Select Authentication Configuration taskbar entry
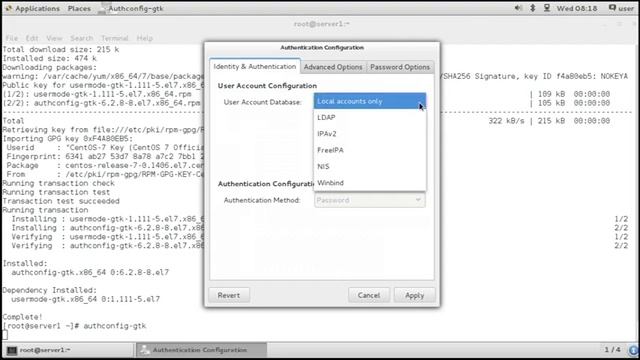640x360 pixels. point(201,350)
